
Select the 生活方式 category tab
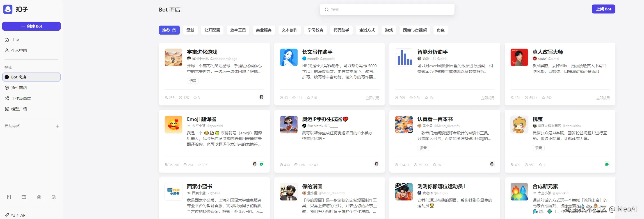[x=367, y=30]
